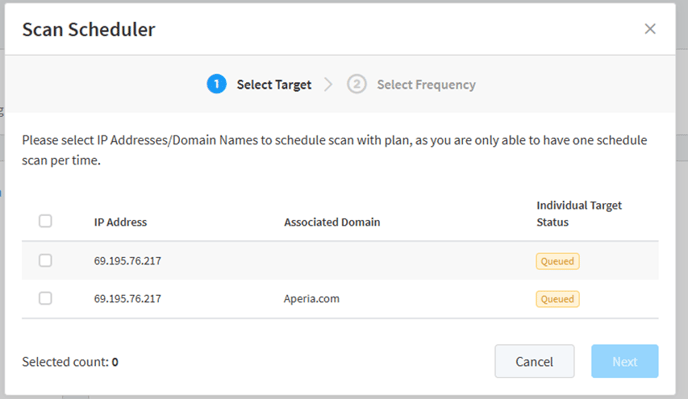Select the Queued badge for Aperia.com row
688x399 pixels.
(557, 299)
